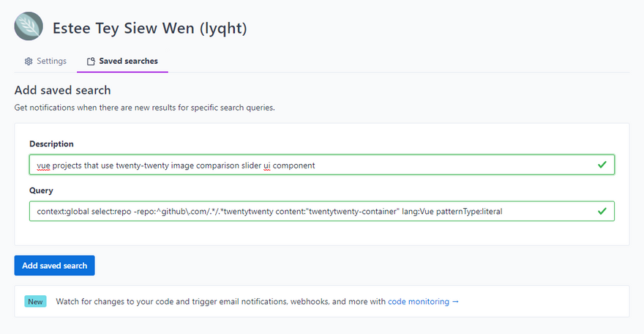Click the Query field label
This screenshot has width=644, height=334.
pyautogui.click(x=42, y=190)
